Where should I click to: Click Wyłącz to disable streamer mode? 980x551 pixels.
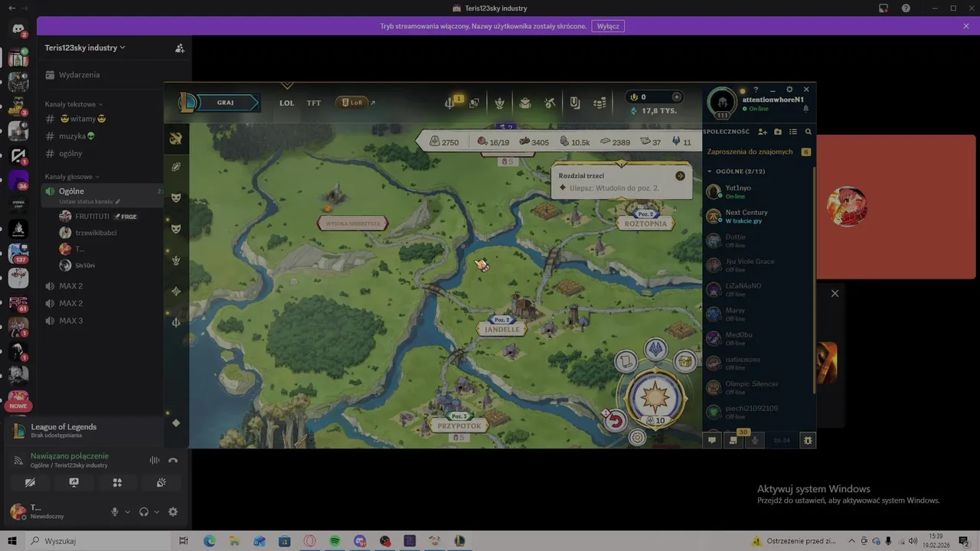608,26
